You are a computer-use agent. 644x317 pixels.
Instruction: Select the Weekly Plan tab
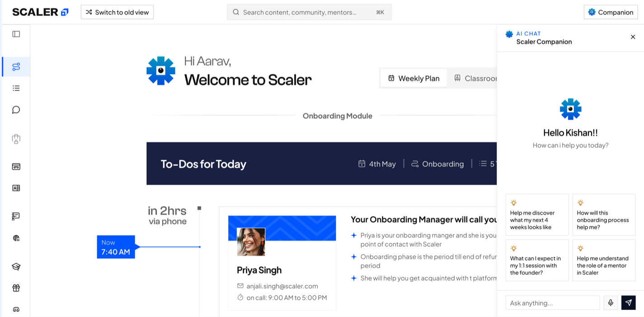(414, 78)
